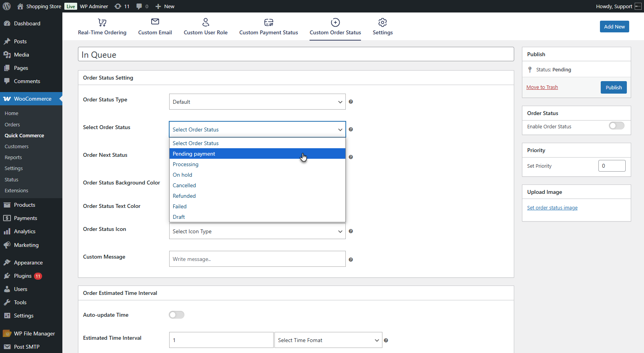The image size is (644, 353).
Task: Enable the Order Status toggle
Action: pos(616,126)
